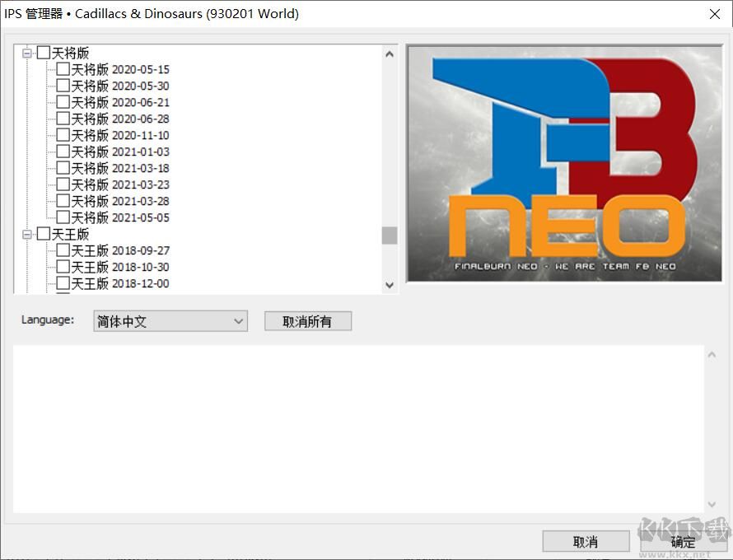733x560 pixels.
Task: Select the 天将版 2020-05-30 entry text
Action: coord(120,86)
